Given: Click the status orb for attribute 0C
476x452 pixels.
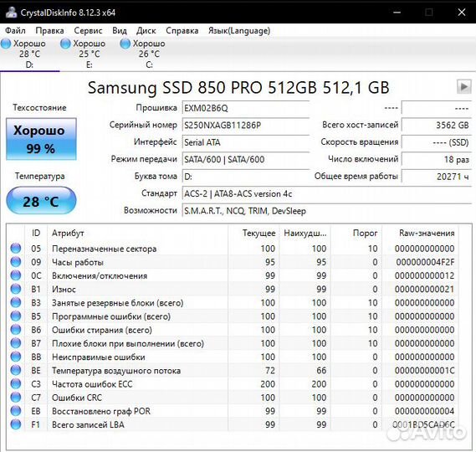Looking at the screenshot, I should coord(16,275).
